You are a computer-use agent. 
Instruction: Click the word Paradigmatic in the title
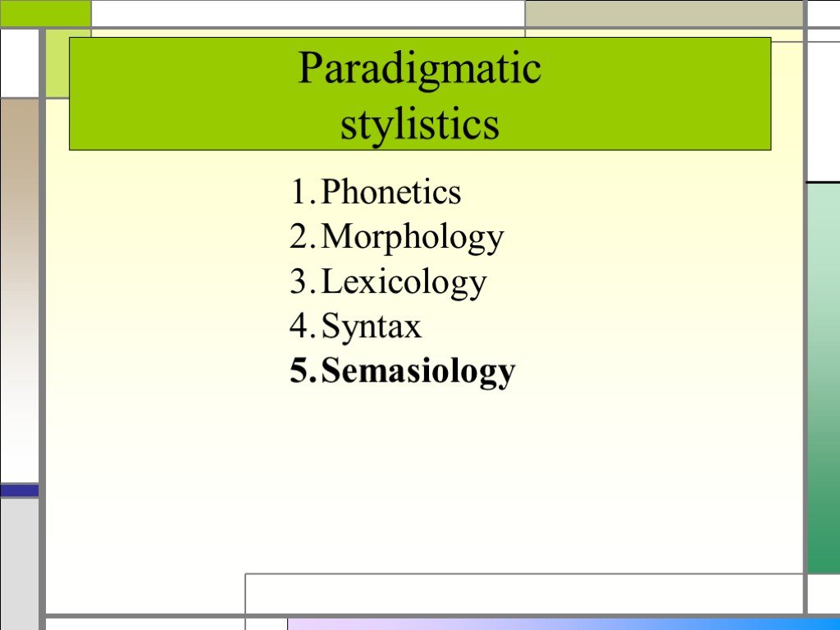pos(419,69)
